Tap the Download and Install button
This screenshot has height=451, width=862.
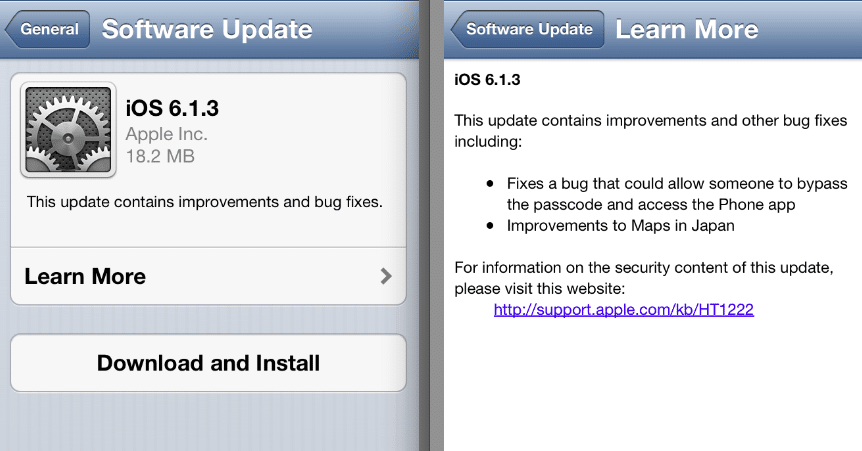208,363
